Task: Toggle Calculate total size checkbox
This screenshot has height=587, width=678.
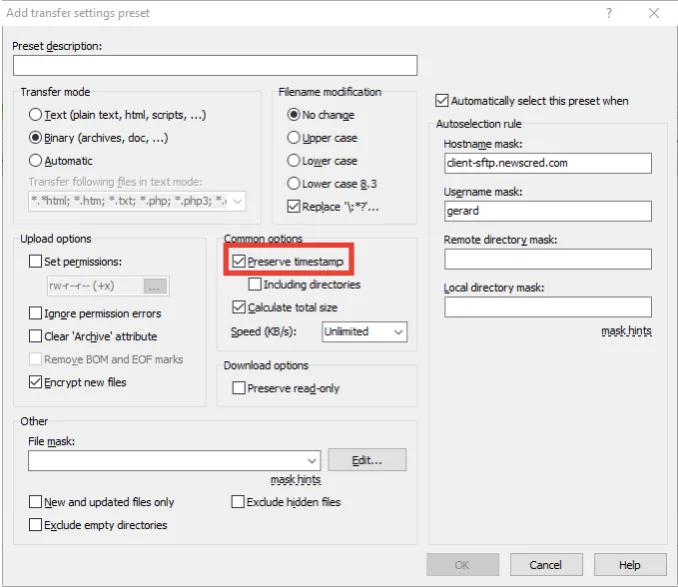Action: coord(239,307)
